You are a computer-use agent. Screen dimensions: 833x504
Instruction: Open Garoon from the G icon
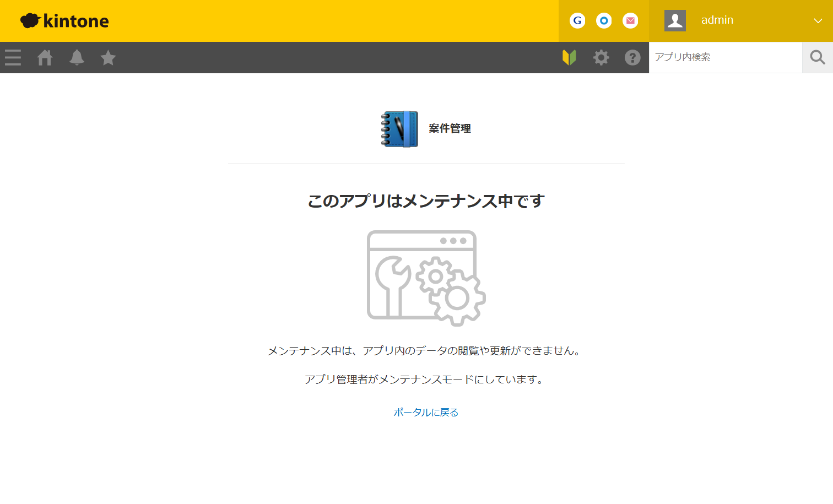577,20
